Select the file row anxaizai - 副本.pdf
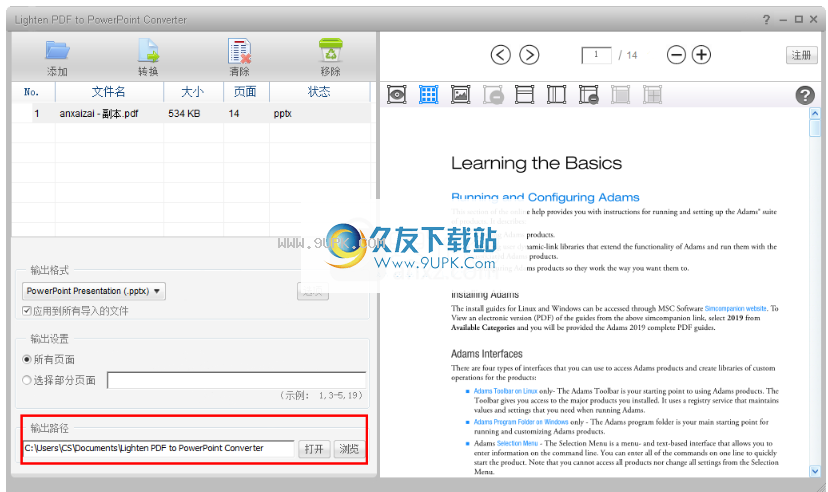Screen dimensions: 828x492 coord(191,113)
